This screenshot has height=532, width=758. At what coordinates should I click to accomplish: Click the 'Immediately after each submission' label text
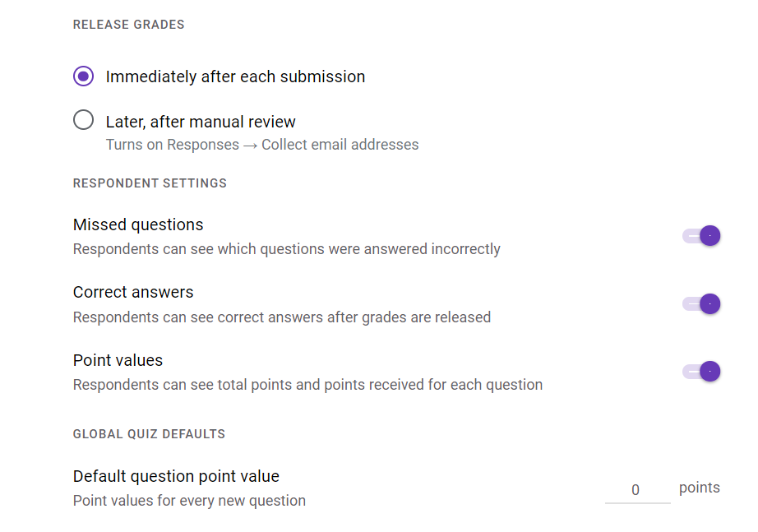[x=235, y=76]
